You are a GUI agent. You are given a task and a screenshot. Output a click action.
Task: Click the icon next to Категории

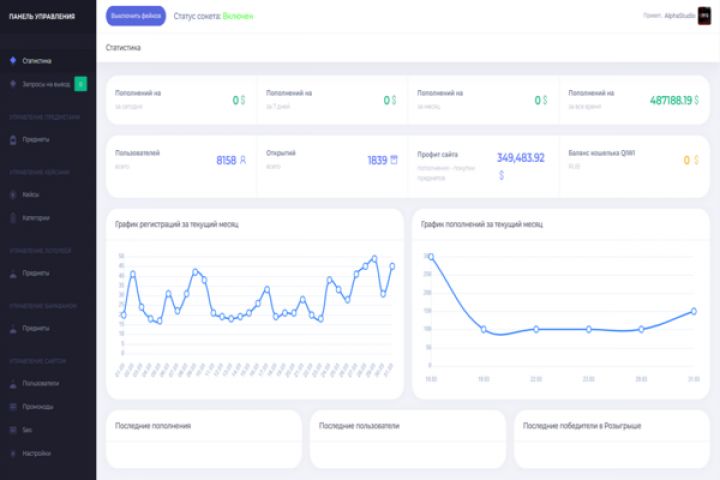coord(13,218)
